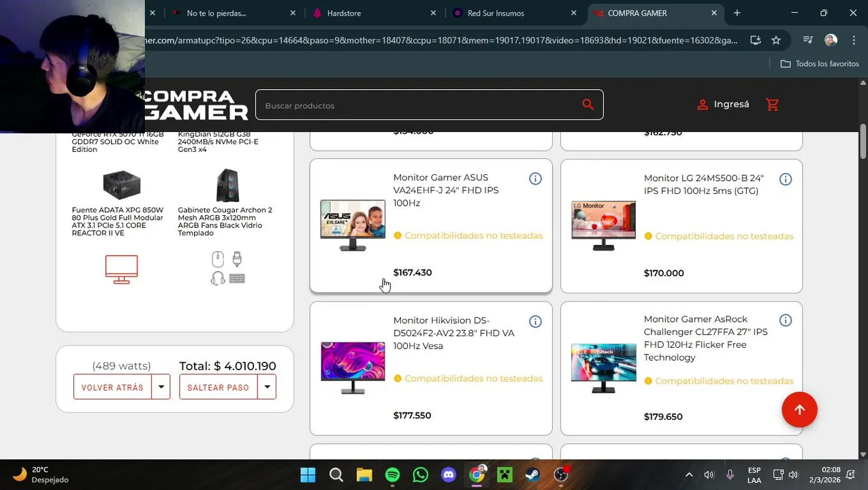Image resolution: width=868 pixels, height=490 pixels.
Task: Open the shopping cart icon
Action: click(x=772, y=105)
